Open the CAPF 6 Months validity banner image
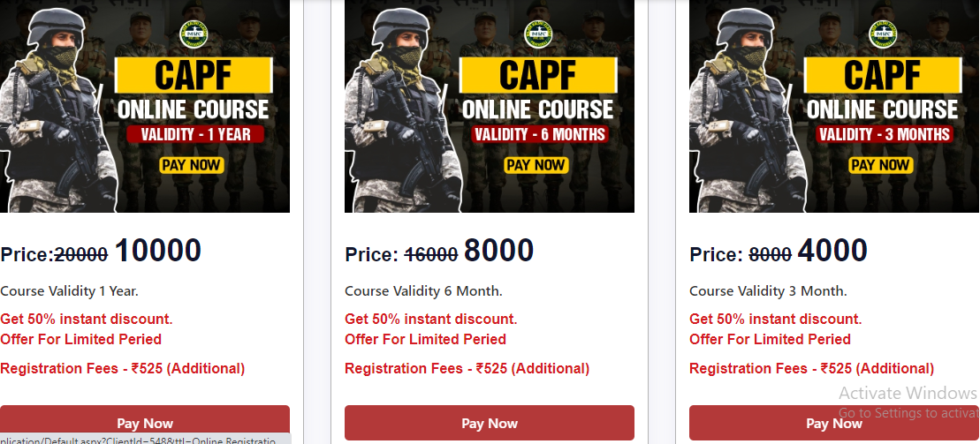 coord(490,106)
